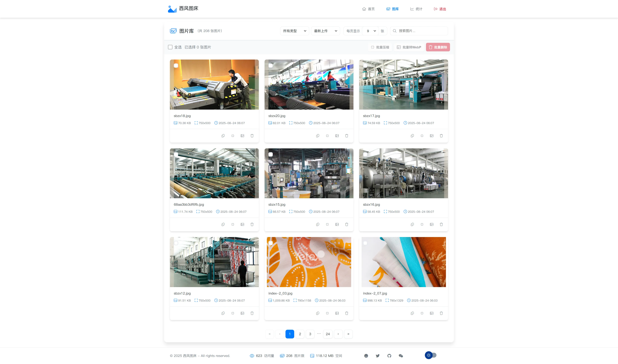Tick the checkbox on sbzx15.jpg thumbnail
This screenshot has width=618, height=364.
point(271,154)
